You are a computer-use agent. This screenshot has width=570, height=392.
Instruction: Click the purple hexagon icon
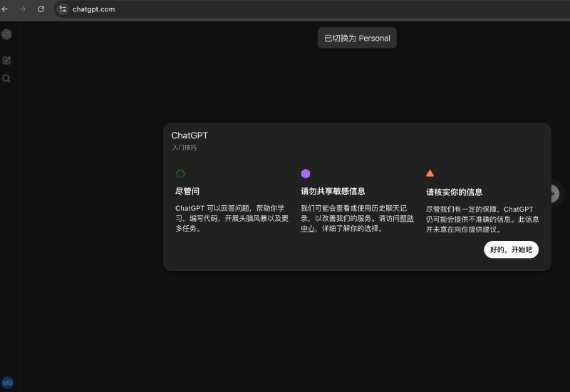tap(306, 174)
